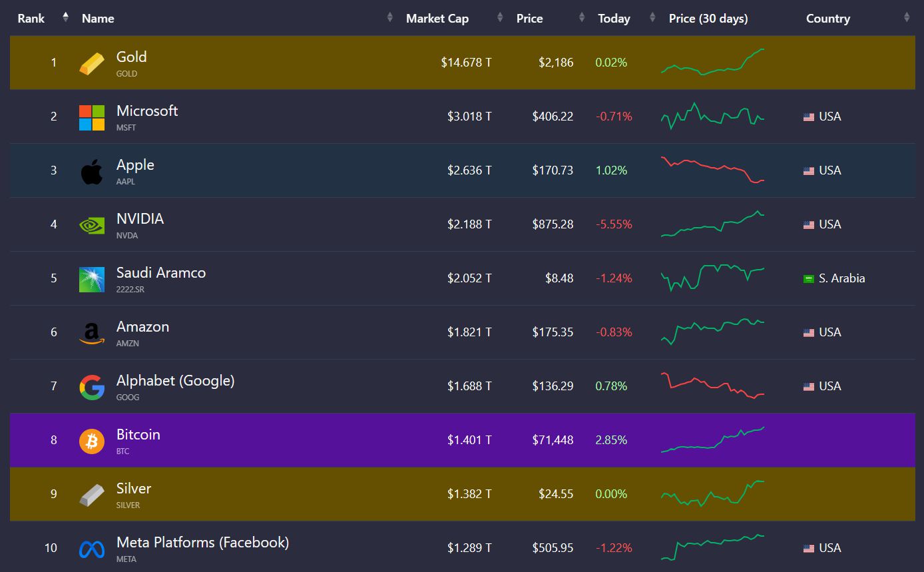Click the Saudi Arabia flag icon
This screenshot has width=924, height=572.
point(809,279)
